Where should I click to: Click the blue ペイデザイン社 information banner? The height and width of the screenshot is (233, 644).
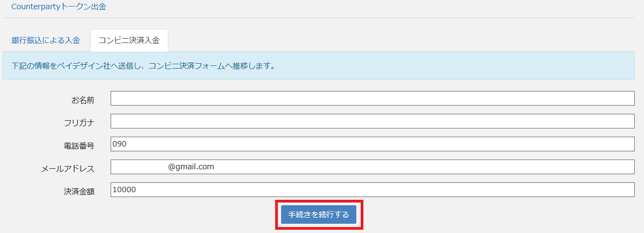pyautogui.click(x=318, y=66)
